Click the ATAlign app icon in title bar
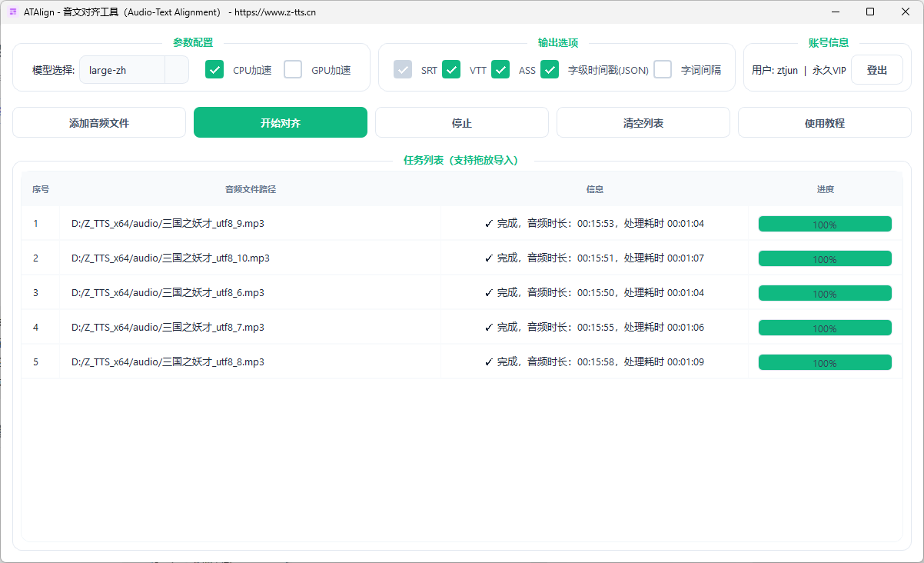924x563 pixels. point(12,12)
